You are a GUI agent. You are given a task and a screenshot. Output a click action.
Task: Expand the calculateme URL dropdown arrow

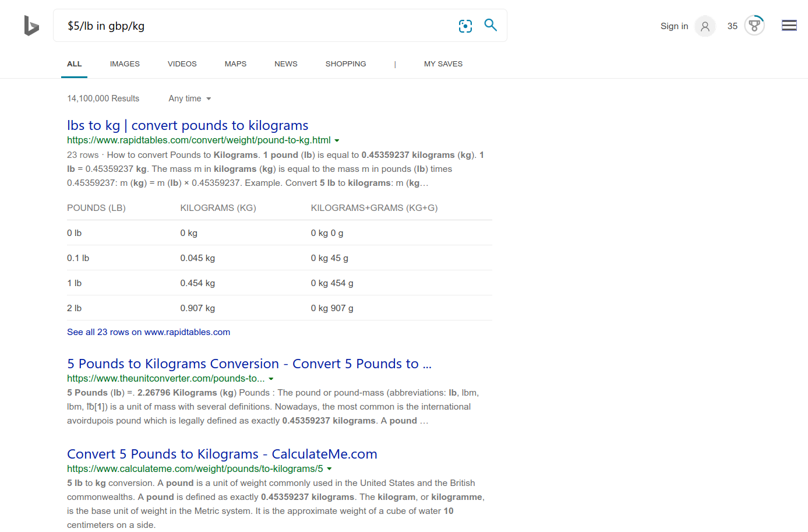coord(329,469)
